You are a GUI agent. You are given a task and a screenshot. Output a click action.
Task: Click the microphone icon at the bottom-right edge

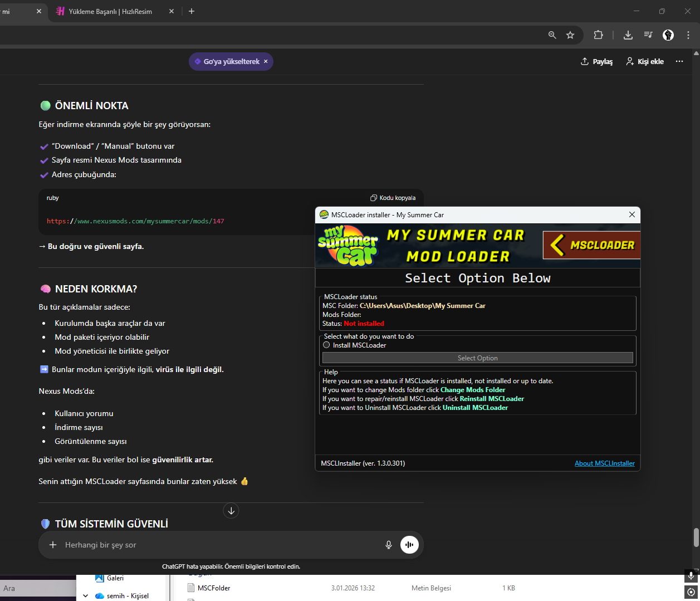coord(691,576)
